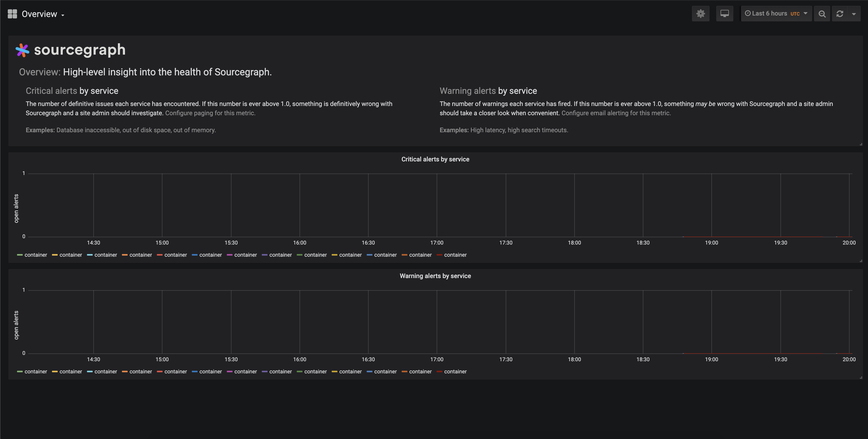This screenshot has height=439, width=868.
Task: Click the UTC timezone label in time picker
Action: (x=795, y=14)
